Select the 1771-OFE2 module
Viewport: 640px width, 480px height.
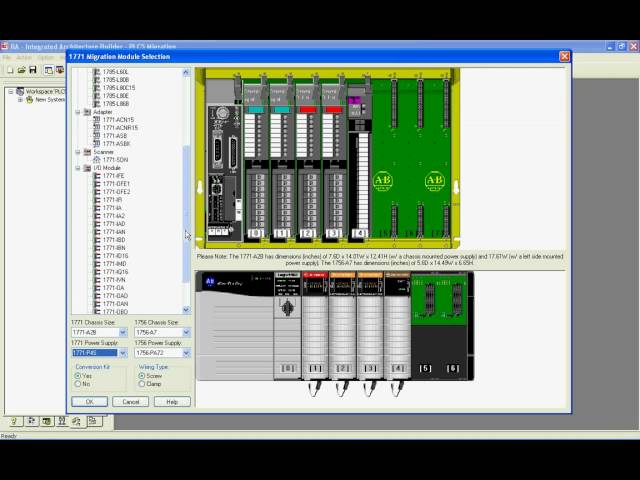[117, 192]
